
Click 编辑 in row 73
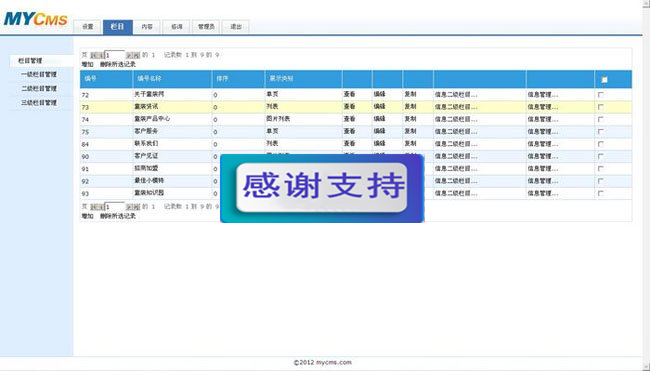point(379,107)
